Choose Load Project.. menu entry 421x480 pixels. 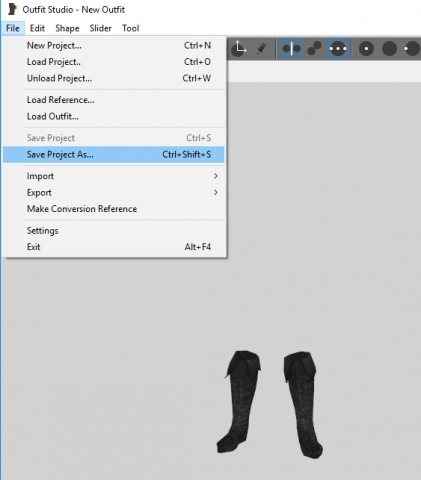point(114,62)
